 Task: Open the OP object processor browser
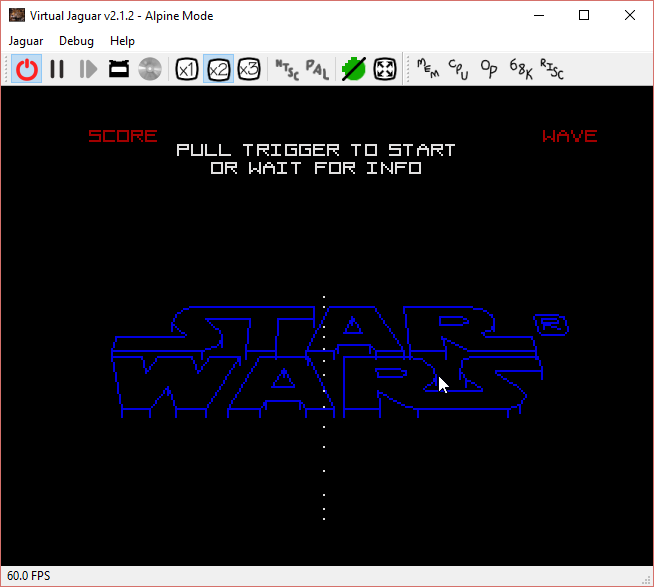tap(489, 69)
